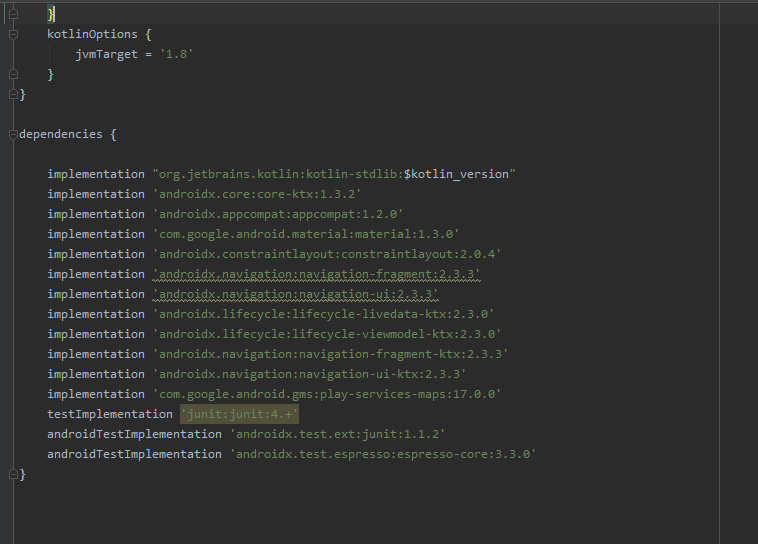The image size is (758, 544).
Task: Click the play-services-maps:17.0.0 dependency string
Action: pos(327,394)
